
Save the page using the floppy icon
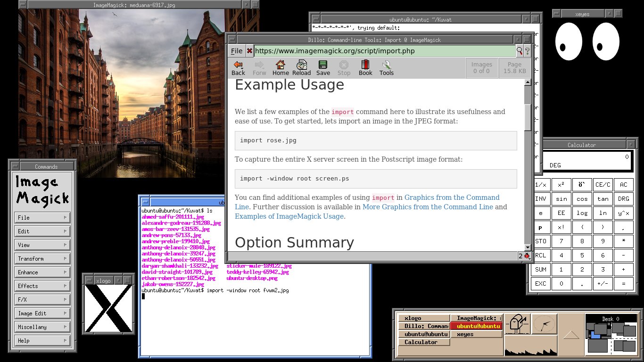click(323, 67)
